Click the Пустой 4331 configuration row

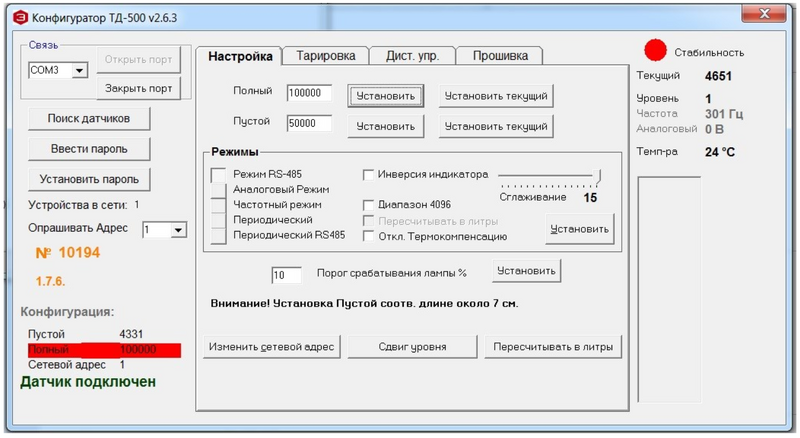[86, 334]
